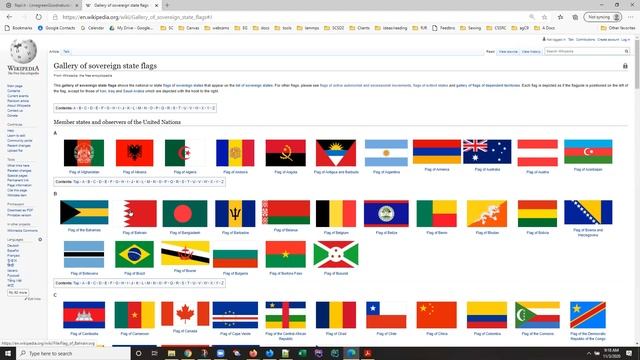Open the Flag of Afghanistan thumbnail
The image size is (640, 360).
(84, 153)
